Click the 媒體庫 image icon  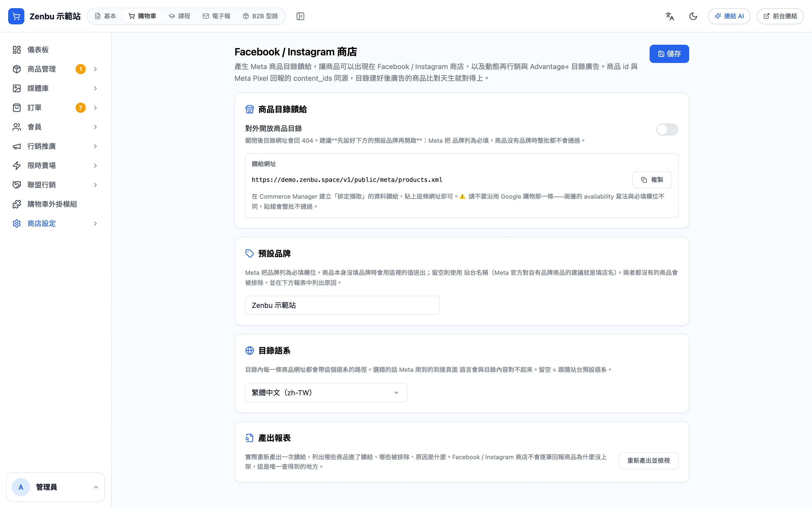[17, 88]
